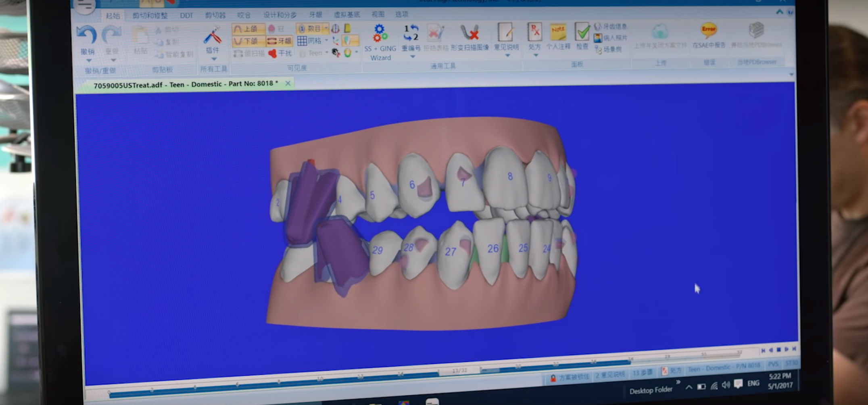Switch to the DDT ribbon tab
This screenshot has height=405, width=868.
pos(186,16)
